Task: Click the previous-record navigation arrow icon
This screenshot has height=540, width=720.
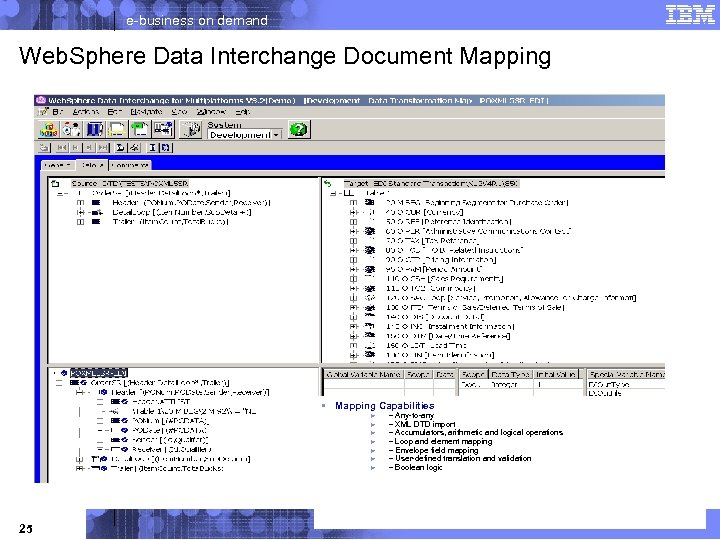Action: click(x=76, y=147)
